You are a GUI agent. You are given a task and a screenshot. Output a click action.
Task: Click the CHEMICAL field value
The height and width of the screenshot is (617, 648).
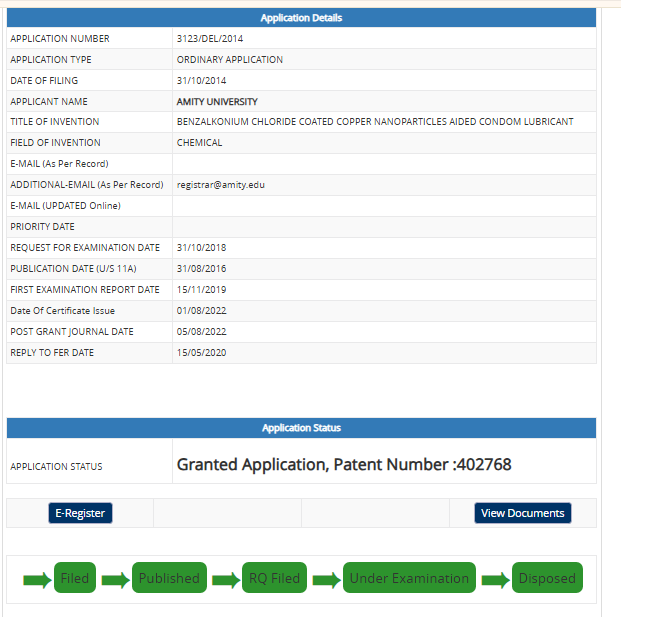[x=199, y=143]
